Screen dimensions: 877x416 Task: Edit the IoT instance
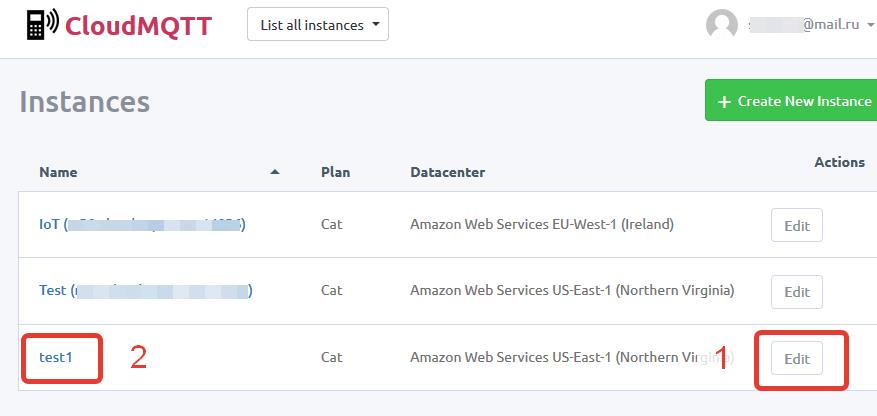(x=796, y=225)
